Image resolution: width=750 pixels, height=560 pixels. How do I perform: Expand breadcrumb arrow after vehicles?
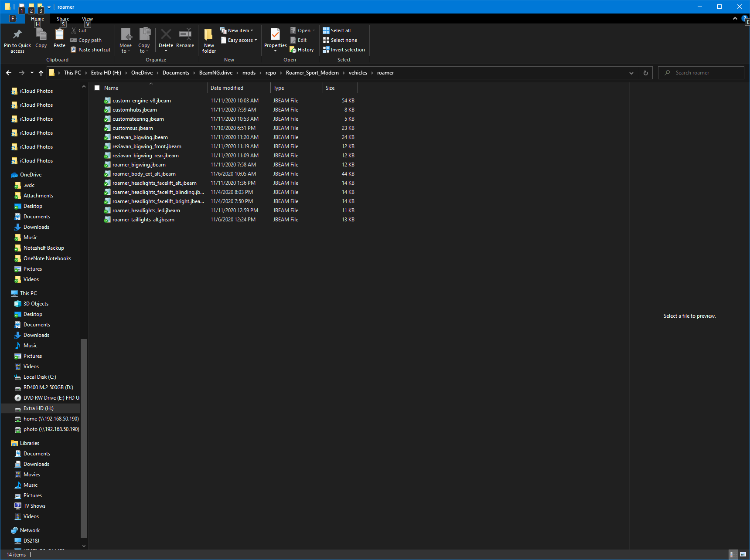[x=372, y=73]
